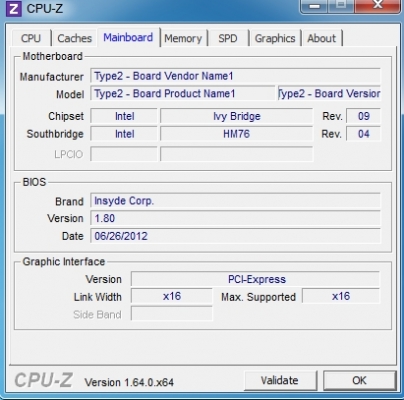Open the Caches tab

click(74, 38)
